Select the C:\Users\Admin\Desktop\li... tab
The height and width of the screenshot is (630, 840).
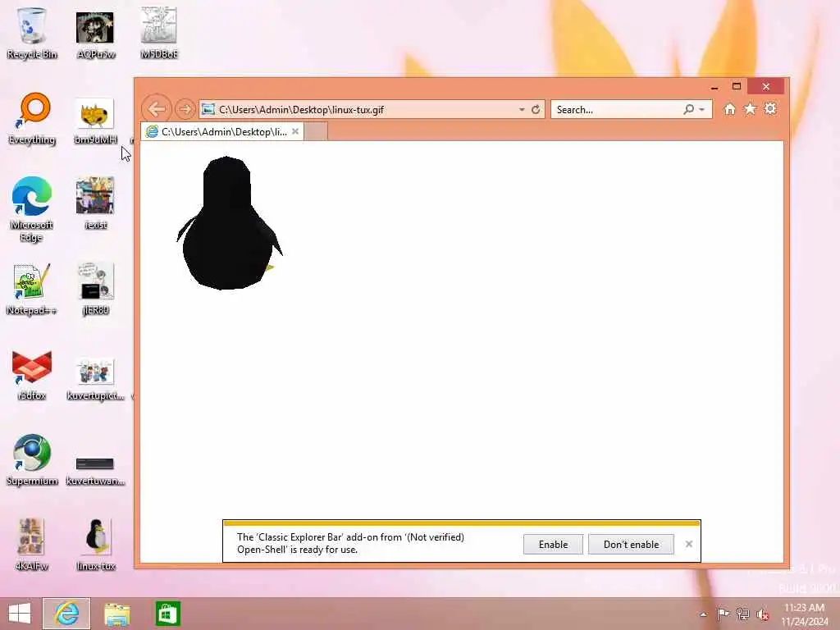222,131
